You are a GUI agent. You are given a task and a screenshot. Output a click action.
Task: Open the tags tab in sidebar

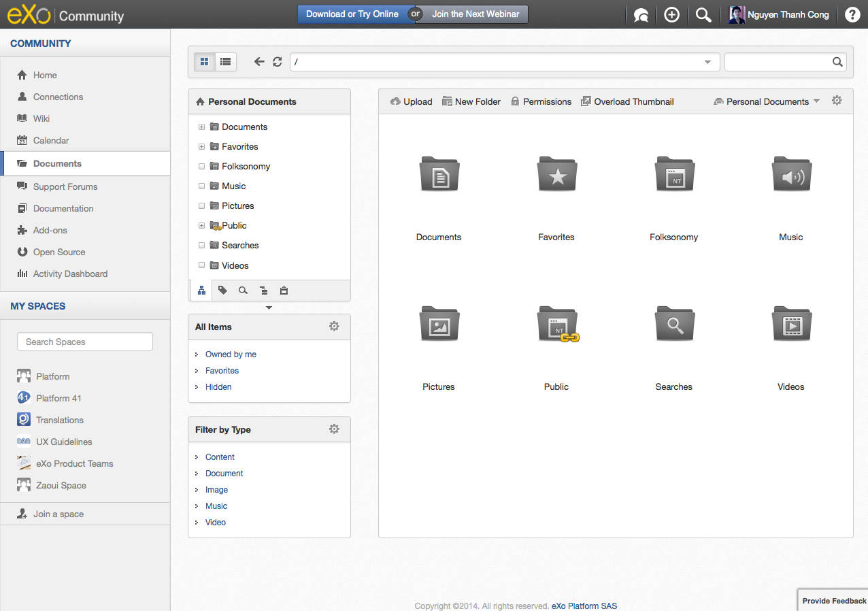(x=222, y=291)
